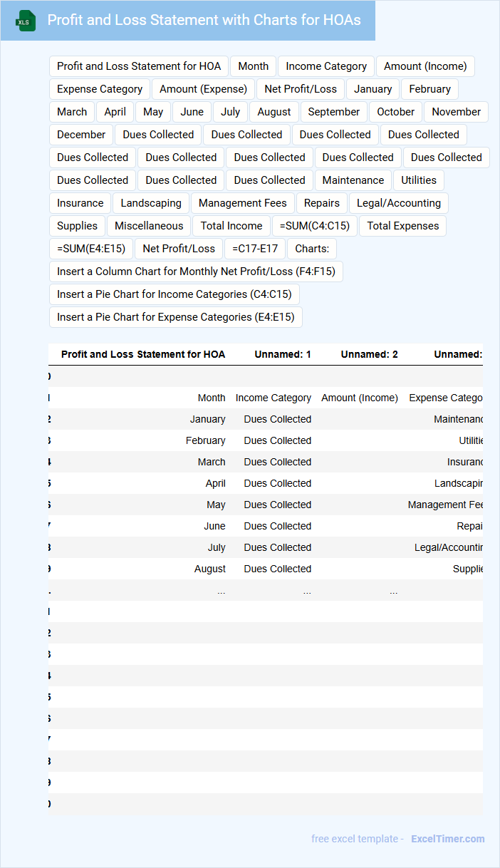Select the 'Insurance' tag
Image resolution: width=500 pixels, height=868 pixels.
tap(80, 203)
